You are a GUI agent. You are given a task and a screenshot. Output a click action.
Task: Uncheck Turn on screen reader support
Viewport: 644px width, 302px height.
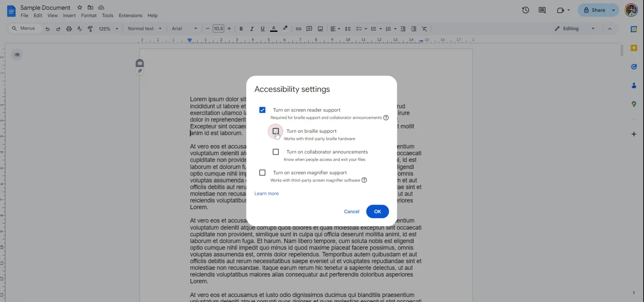pyautogui.click(x=262, y=110)
